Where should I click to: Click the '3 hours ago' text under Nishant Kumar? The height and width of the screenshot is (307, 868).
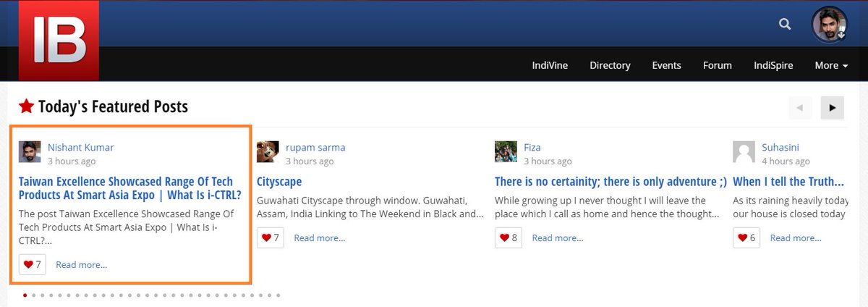[x=72, y=161]
